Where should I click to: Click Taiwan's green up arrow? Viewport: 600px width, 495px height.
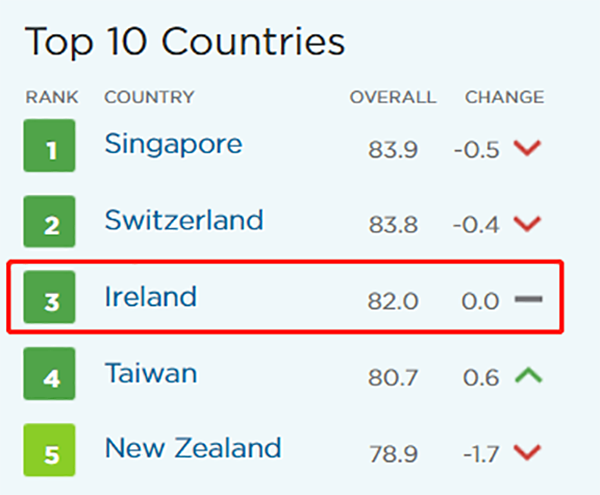coord(527,375)
